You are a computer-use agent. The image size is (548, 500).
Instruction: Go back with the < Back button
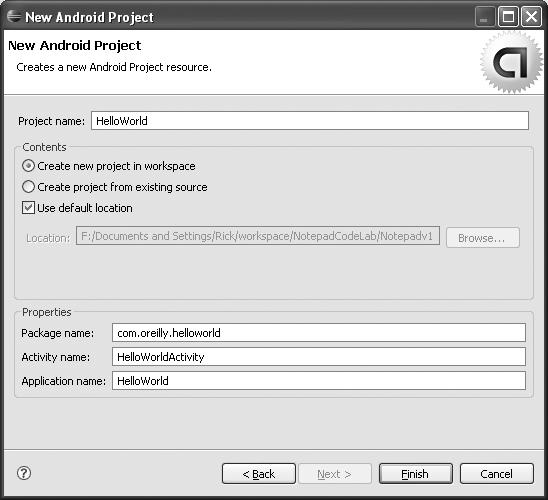pyautogui.click(x=259, y=474)
